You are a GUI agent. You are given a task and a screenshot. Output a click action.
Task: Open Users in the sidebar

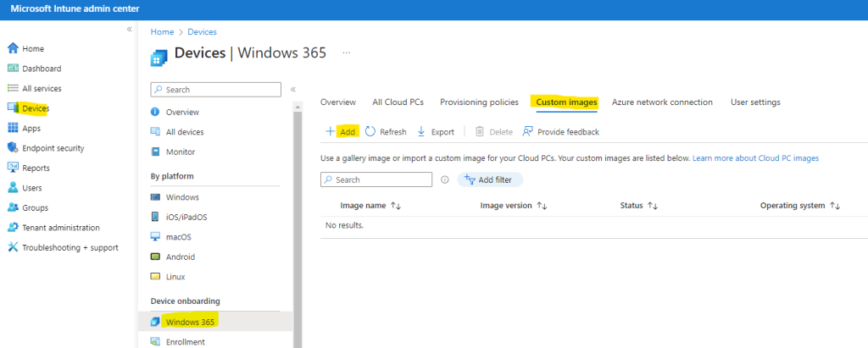(x=25, y=188)
